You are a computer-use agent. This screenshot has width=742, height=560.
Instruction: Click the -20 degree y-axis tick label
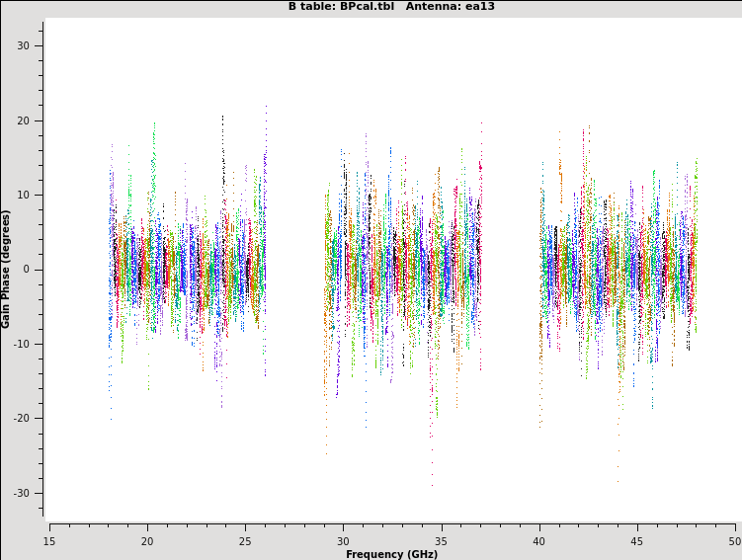click(21, 418)
